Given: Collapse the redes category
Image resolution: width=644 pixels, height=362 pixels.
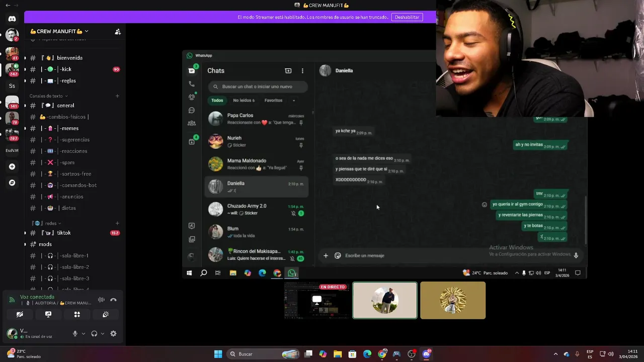Looking at the screenshot, I should (x=47, y=223).
